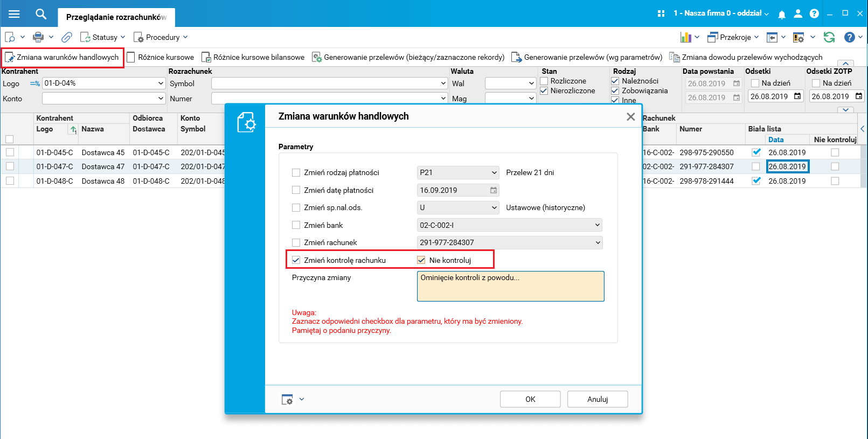
Task: Toggle Zmień sp.nal.ods. checkbox
Action: coord(296,207)
